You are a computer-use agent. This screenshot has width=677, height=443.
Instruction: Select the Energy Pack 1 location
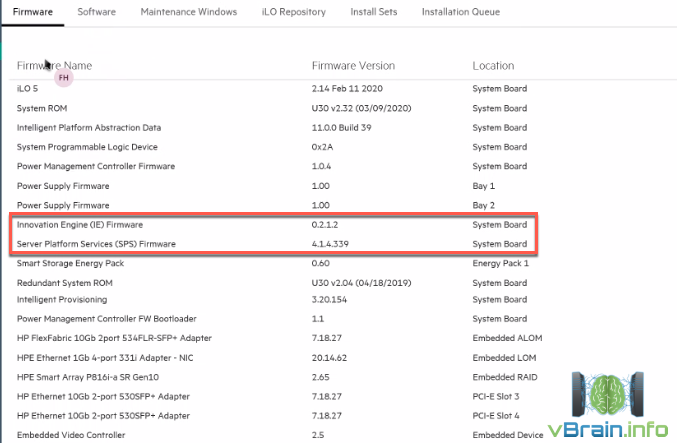[500, 263]
